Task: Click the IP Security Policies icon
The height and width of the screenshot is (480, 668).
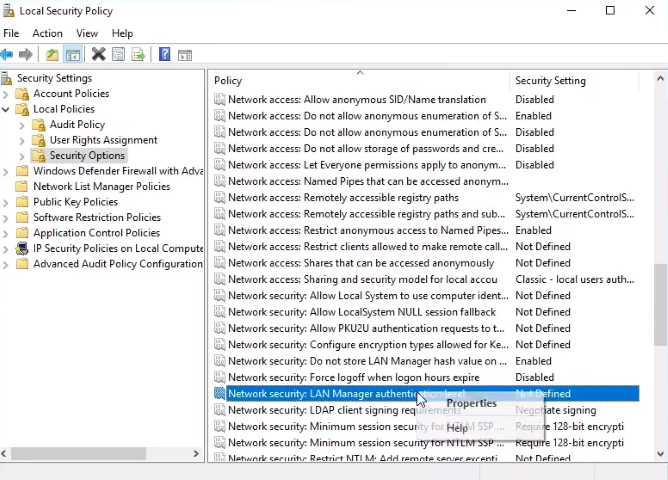Action: 22,248
